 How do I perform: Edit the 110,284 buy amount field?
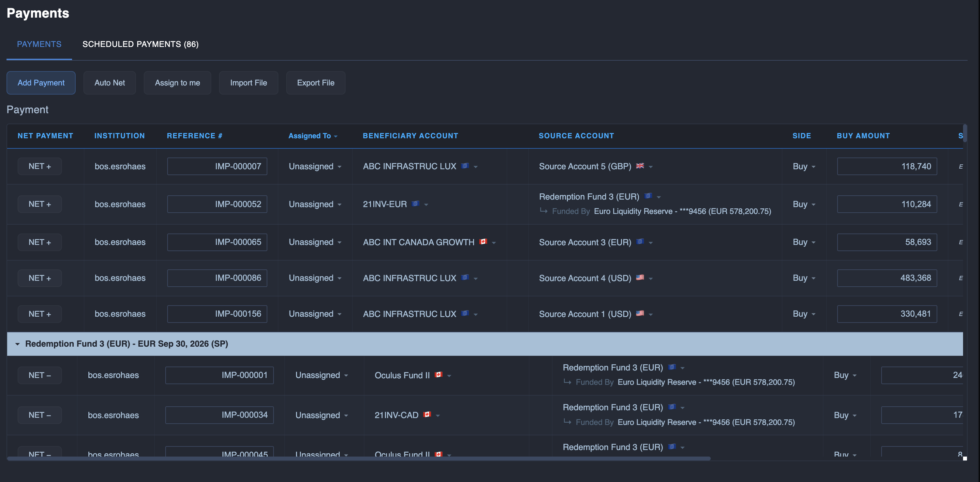[887, 204]
